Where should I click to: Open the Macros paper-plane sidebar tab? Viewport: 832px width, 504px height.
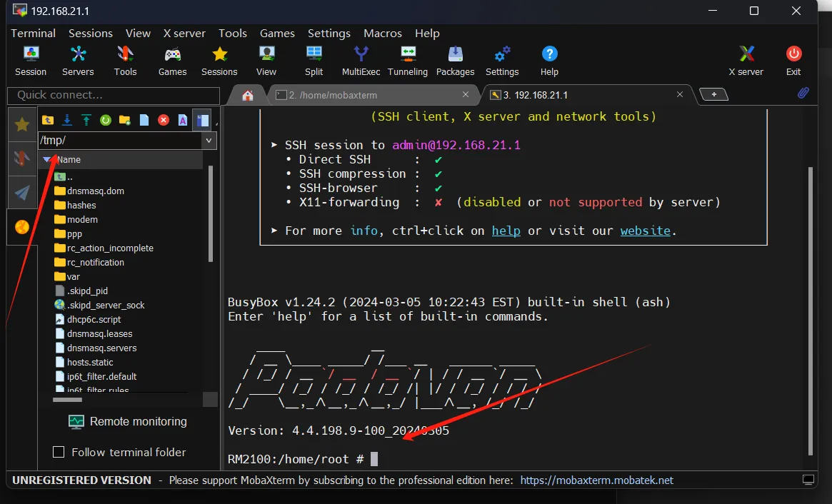click(x=22, y=192)
